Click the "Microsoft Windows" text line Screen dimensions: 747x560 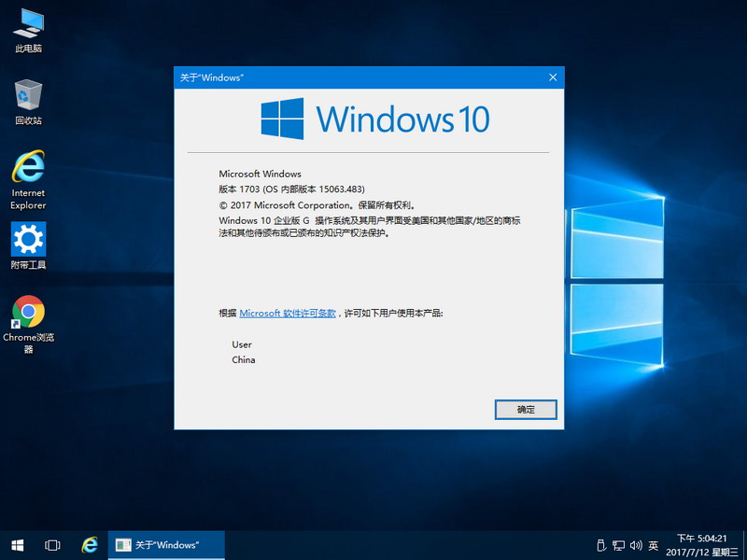(x=261, y=174)
